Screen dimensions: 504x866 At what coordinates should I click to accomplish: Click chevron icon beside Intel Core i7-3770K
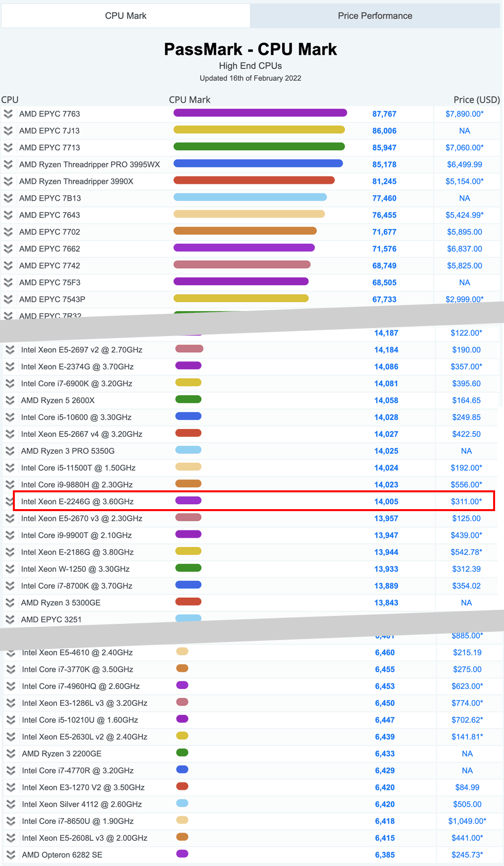(11, 669)
